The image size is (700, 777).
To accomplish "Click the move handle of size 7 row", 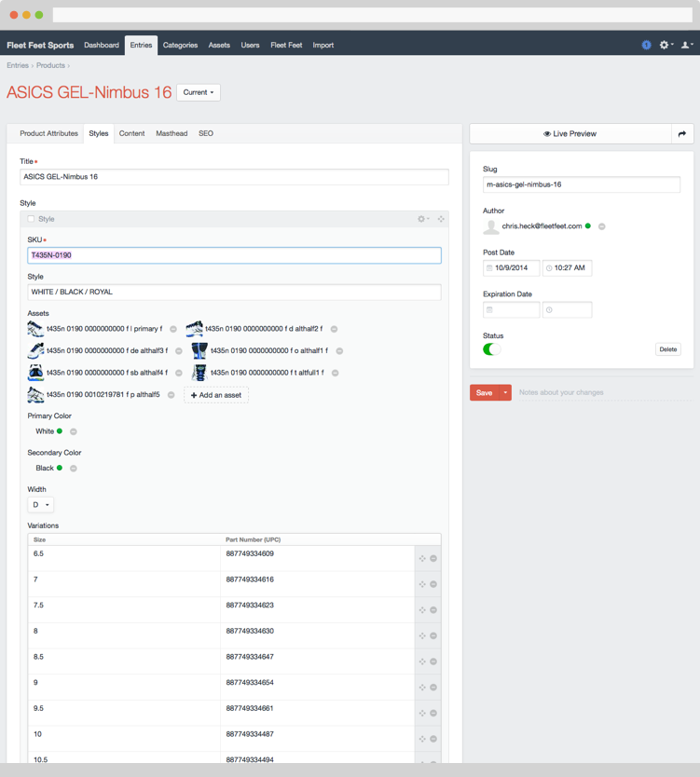I will pos(422,584).
